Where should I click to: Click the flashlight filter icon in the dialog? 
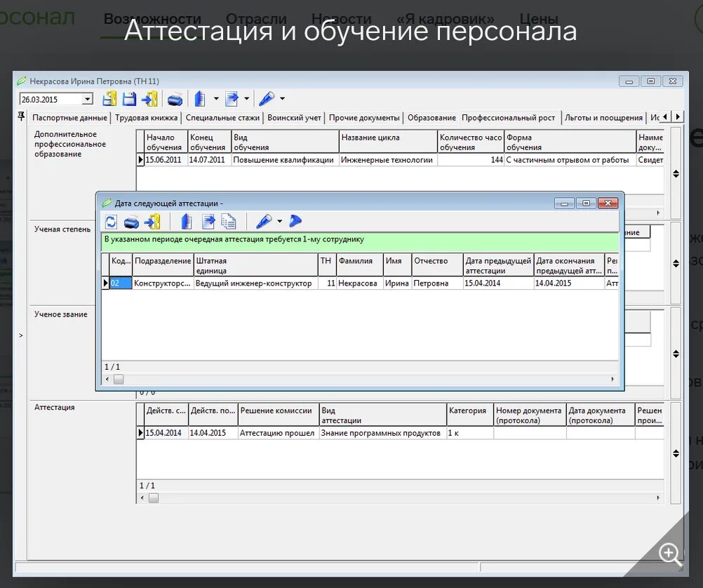click(265, 221)
